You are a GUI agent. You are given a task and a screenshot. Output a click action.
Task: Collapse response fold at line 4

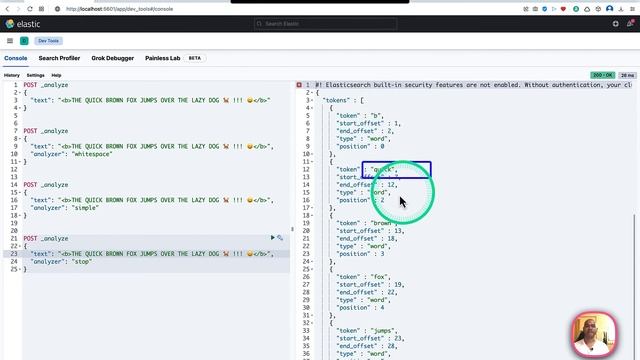312,108
